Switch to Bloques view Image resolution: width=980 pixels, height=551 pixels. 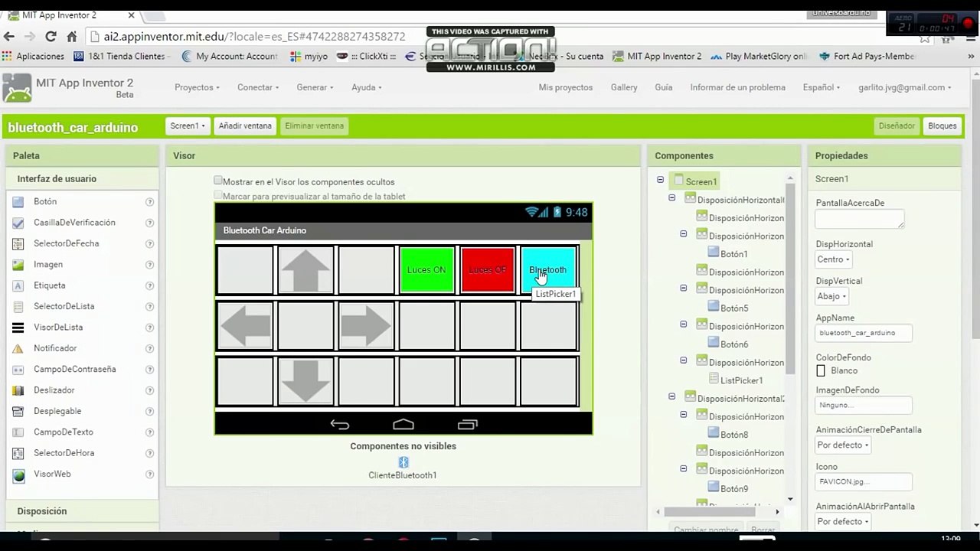(942, 126)
